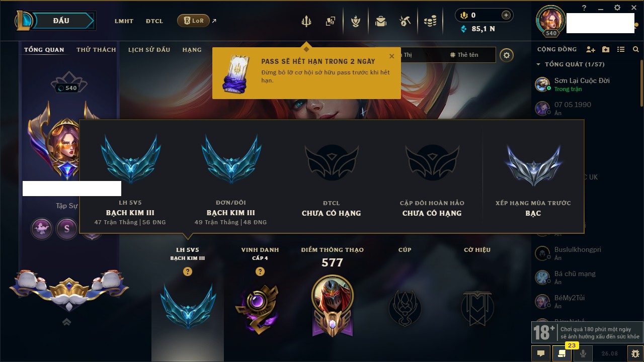Open the Loot backpack icon
Viewport: 644px width, 362px height.
point(381,21)
